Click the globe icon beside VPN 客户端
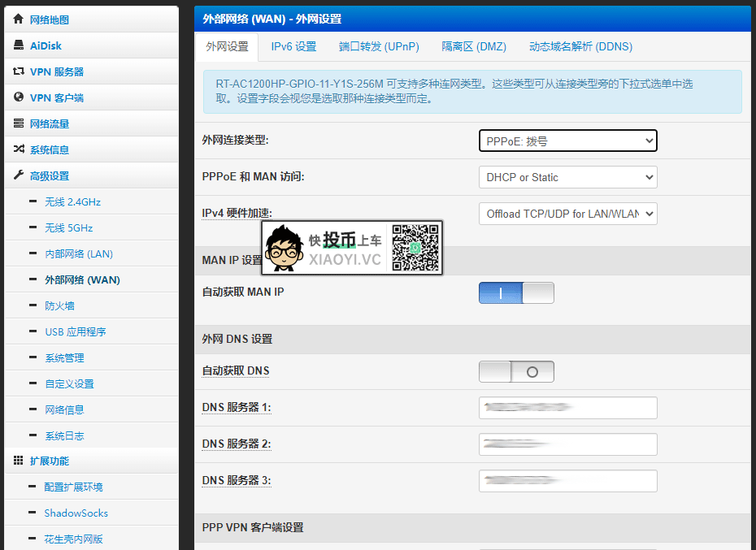This screenshot has width=756, height=550. pyautogui.click(x=19, y=97)
